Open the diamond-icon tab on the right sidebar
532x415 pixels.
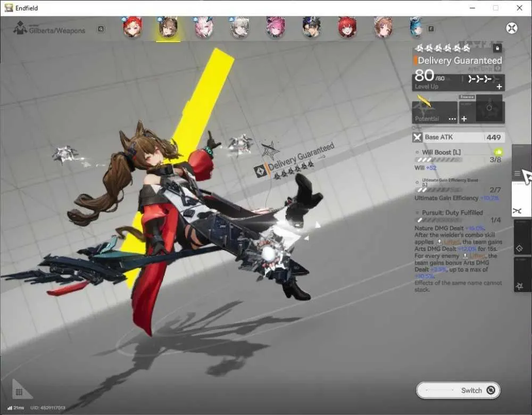tap(519, 248)
